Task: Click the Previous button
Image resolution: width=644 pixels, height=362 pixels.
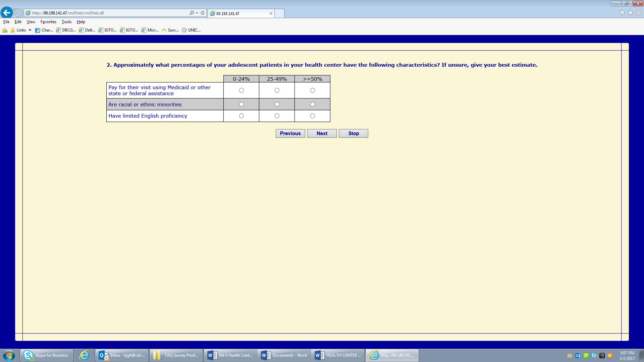Action: (x=290, y=133)
